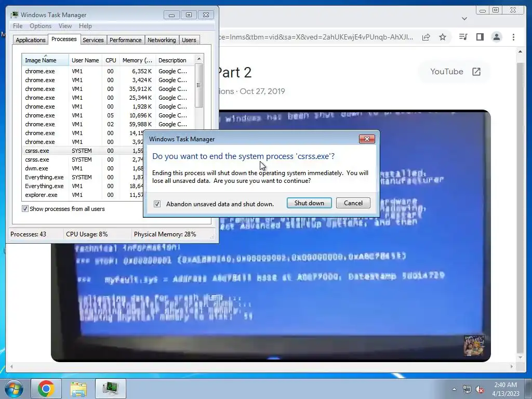The image size is (532, 399).
Task: Open the File menu in Task Manager
Action: pos(18,26)
